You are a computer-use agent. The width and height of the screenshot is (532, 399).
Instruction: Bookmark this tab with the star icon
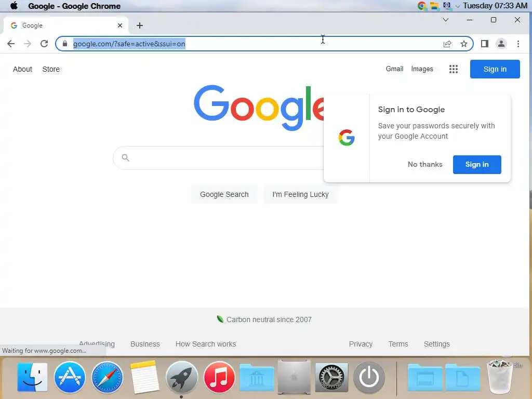tap(464, 44)
